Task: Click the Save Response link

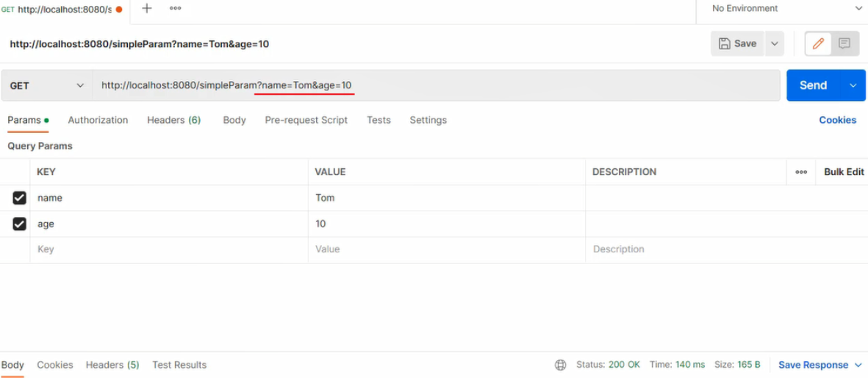Action: coord(813,365)
